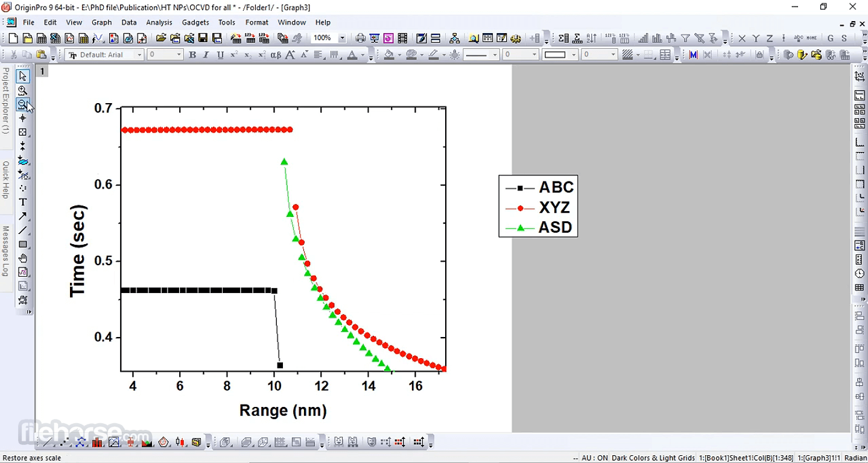Select the Text tool (T icon)
Image resolution: width=868 pixels, height=463 pixels.
click(23, 202)
